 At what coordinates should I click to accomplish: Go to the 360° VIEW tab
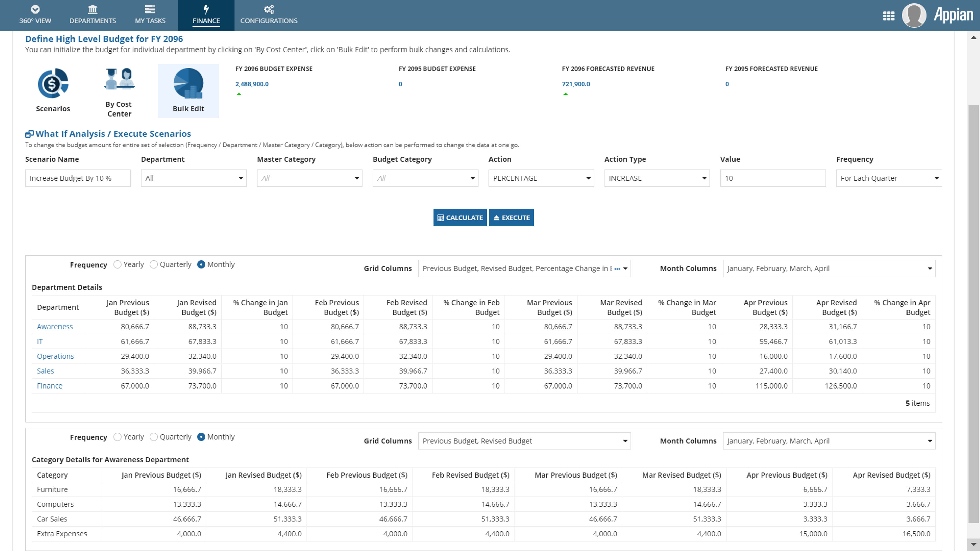[x=35, y=15]
